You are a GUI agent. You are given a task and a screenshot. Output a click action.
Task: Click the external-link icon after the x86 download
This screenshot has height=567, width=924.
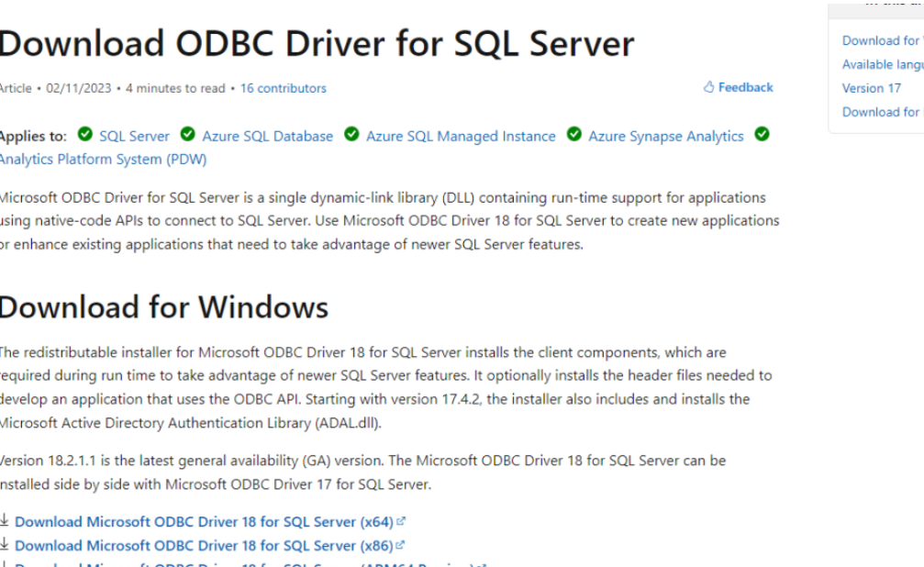coord(400,545)
